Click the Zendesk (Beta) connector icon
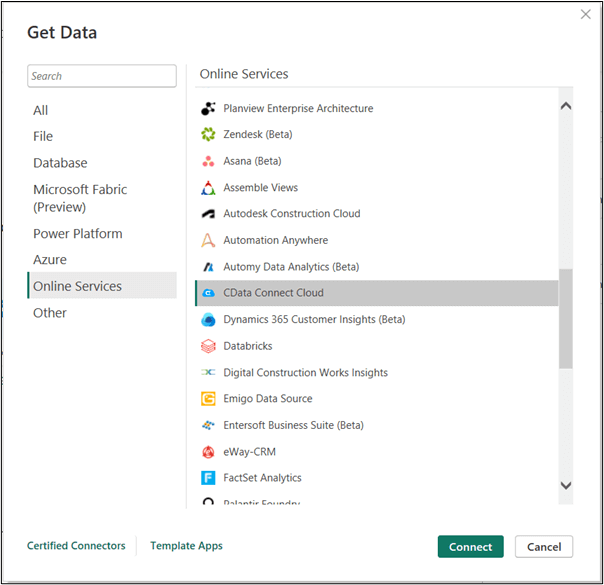 pyautogui.click(x=208, y=135)
